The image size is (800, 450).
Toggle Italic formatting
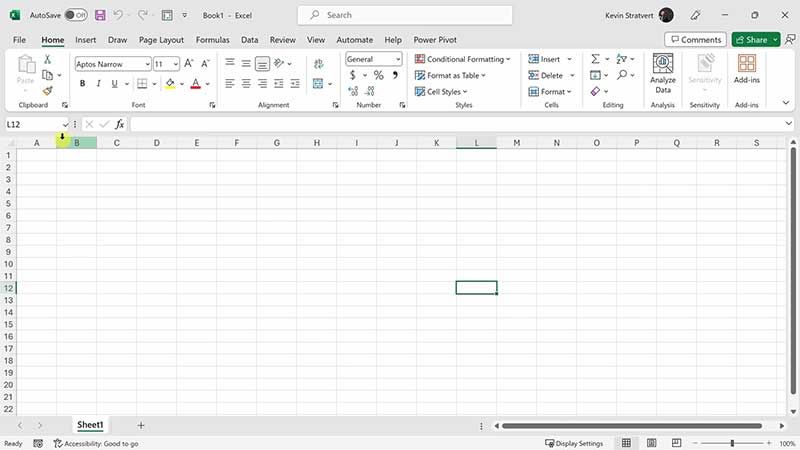98,83
